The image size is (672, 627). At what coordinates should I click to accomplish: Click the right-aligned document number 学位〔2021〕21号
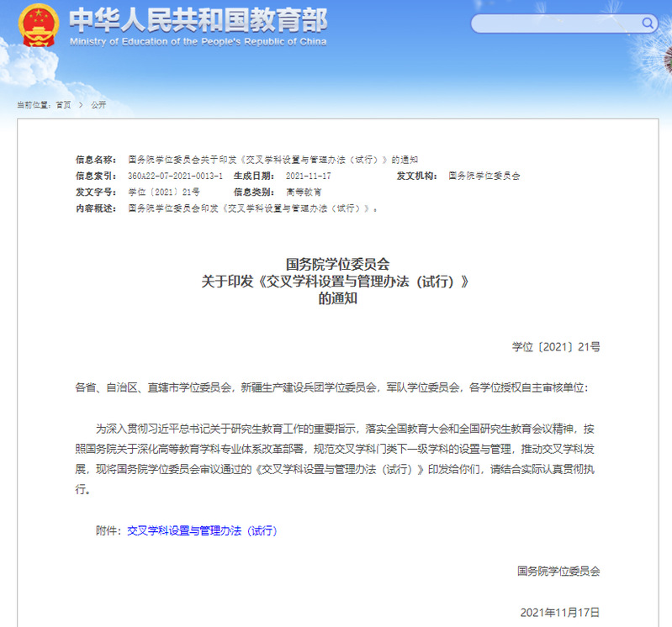pyautogui.click(x=556, y=346)
